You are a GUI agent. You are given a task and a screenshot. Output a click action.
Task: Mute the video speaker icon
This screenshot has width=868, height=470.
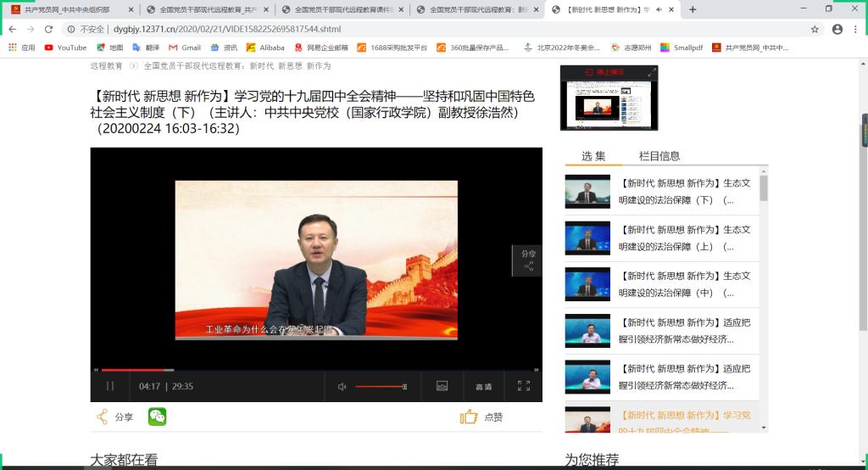coord(342,387)
